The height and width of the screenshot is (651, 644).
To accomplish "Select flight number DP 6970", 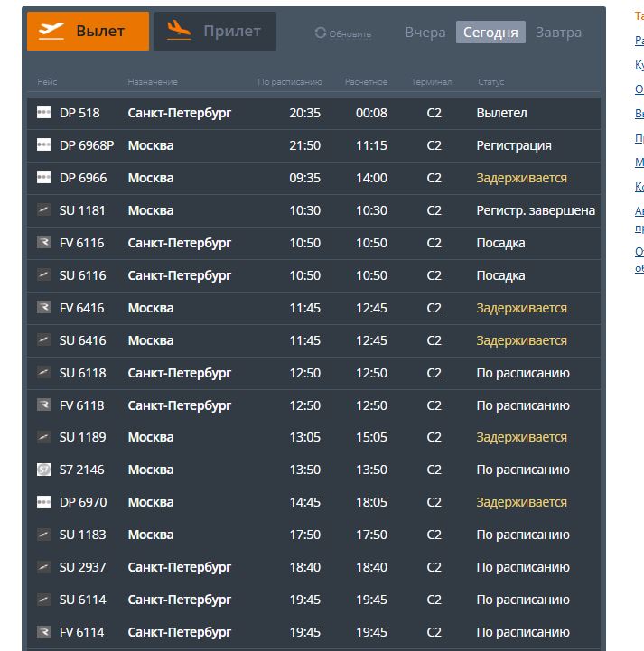I will click(x=83, y=502).
